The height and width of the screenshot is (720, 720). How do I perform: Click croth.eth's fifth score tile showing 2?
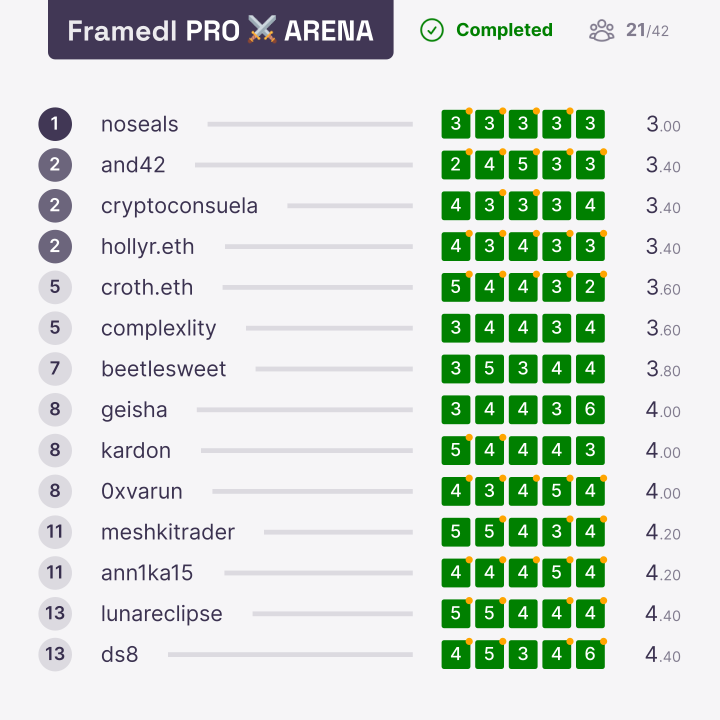(x=591, y=287)
